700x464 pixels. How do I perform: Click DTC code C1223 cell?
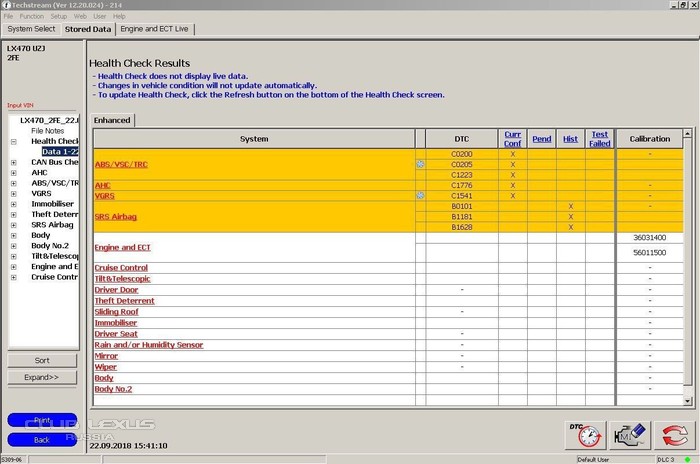click(462, 175)
